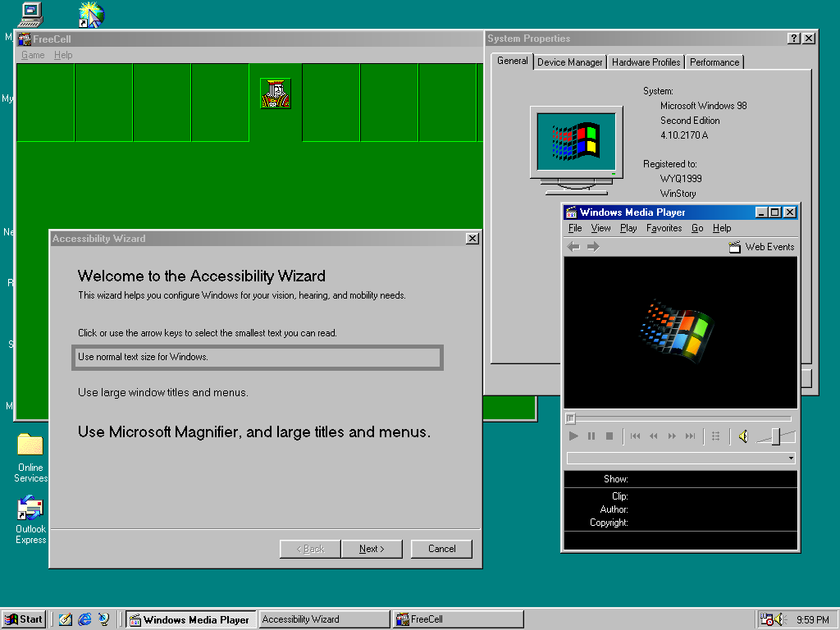The height and width of the screenshot is (630, 840).
Task: Choose the Microsoft Magnifier large titles option
Action: click(253, 431)
